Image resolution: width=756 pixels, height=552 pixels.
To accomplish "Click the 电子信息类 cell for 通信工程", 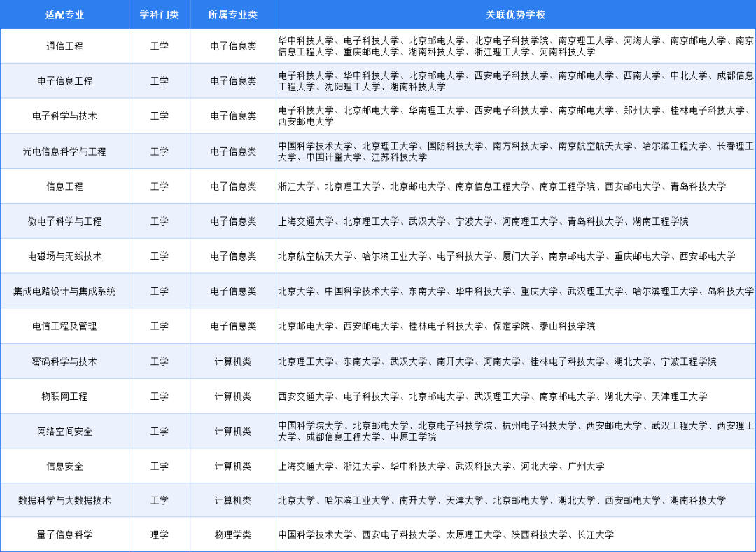I will coord(232,46).
